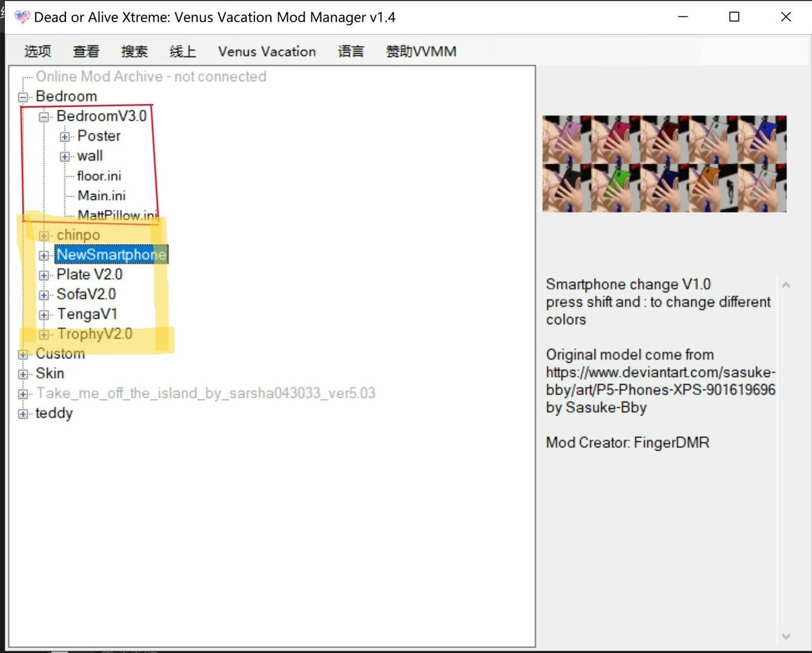The image size is (812, 653).
Task: Click the app heart icon in title bar
Action: point(22,17)
